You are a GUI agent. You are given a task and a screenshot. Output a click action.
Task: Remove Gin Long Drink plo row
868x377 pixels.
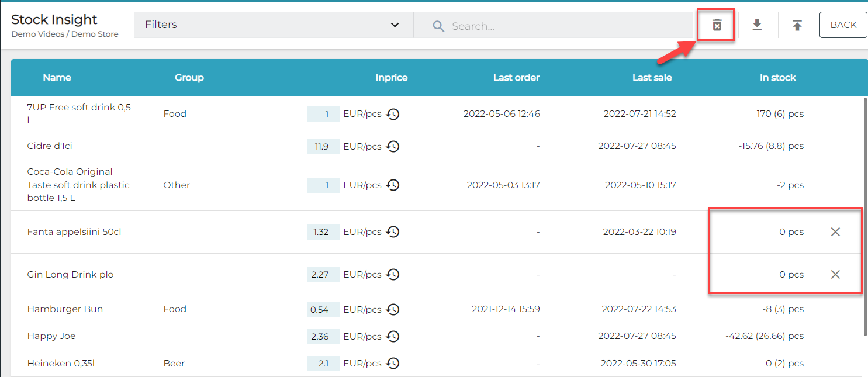(835, 275)
